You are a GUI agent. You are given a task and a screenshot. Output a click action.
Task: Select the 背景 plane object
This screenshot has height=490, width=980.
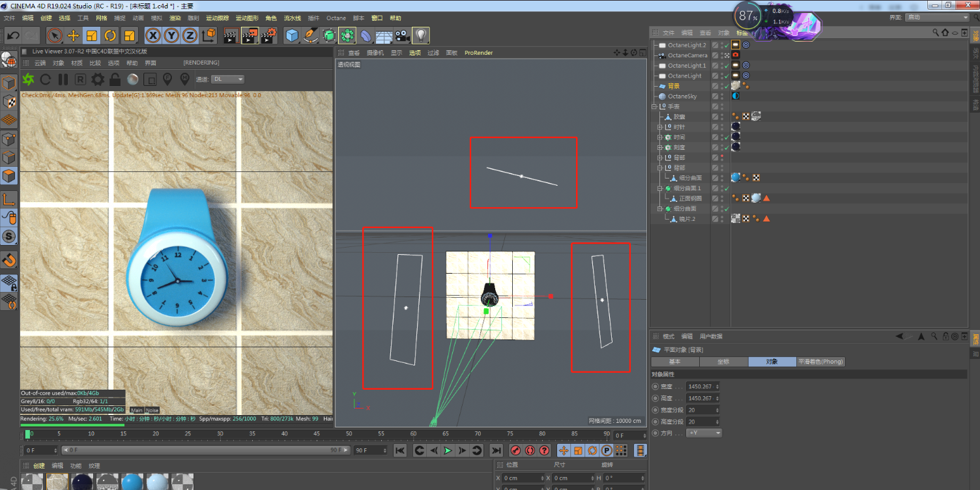674,86
